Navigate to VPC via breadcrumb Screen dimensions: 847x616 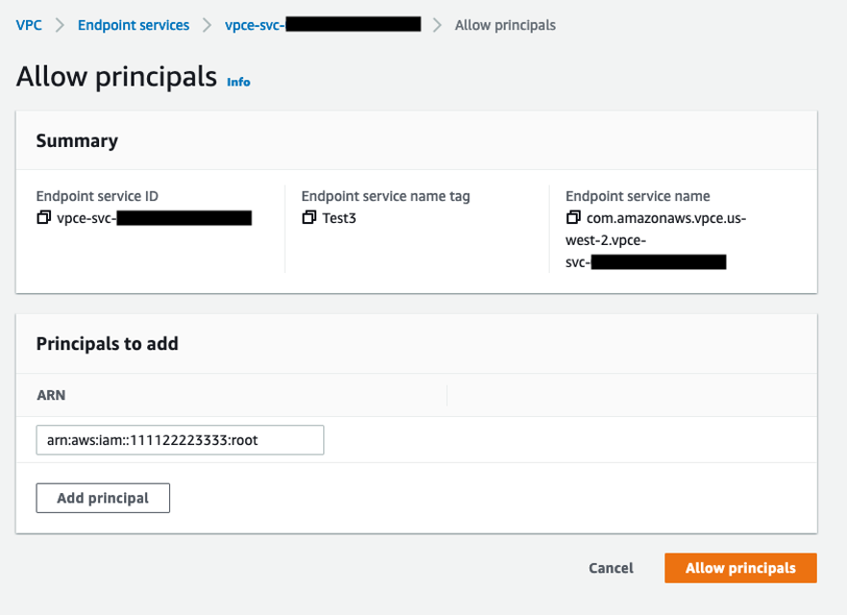point(28,25)
